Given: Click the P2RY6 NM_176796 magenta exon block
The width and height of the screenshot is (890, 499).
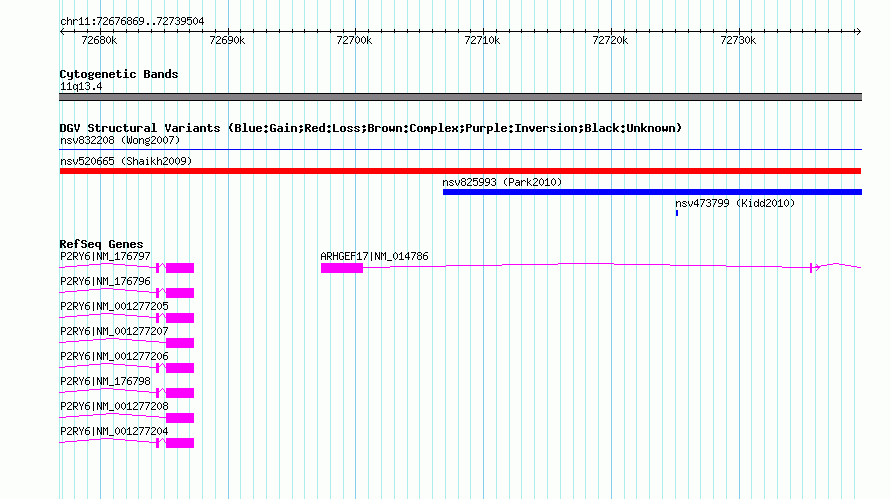Looking at the screenshot, I should 180,293.
